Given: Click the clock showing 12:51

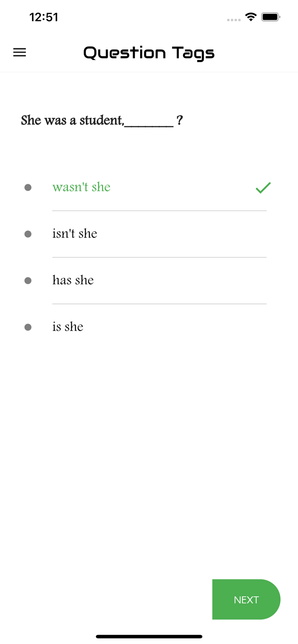Looking at the screenshot, I should [43, 17].
